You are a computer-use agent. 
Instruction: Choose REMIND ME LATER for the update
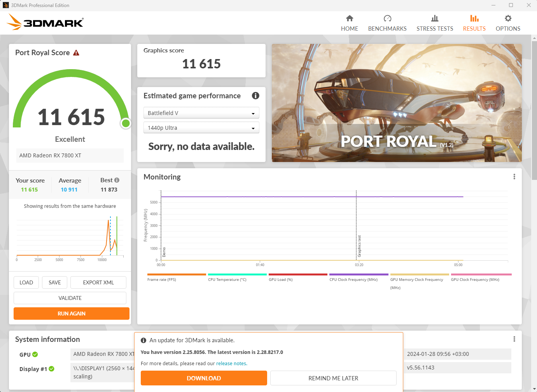[x=333, y=378]
